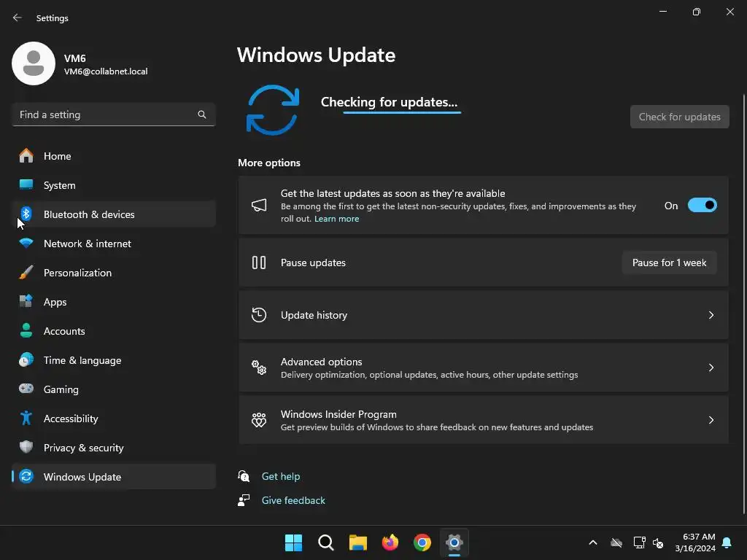Open taskbar Search
This screenshot has height=560, width=747.
tap(326, 542)
